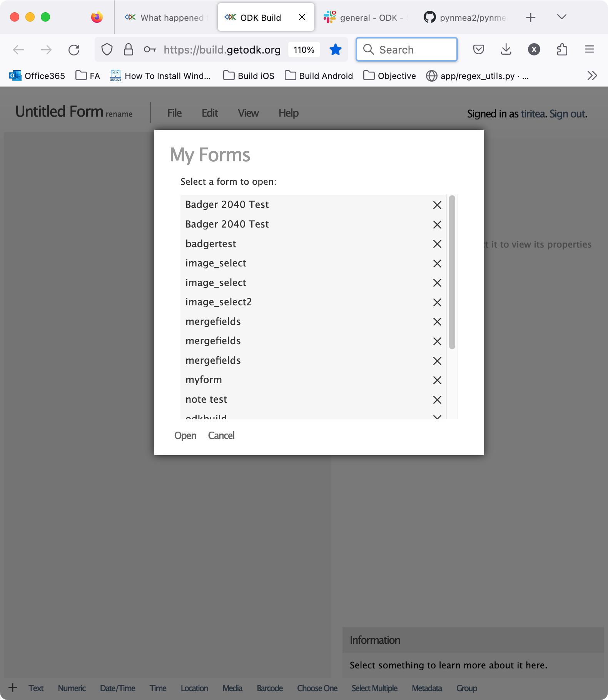
Task: Open the Firefox extensions puzzle icon
Action: click(x=562, y=49)
